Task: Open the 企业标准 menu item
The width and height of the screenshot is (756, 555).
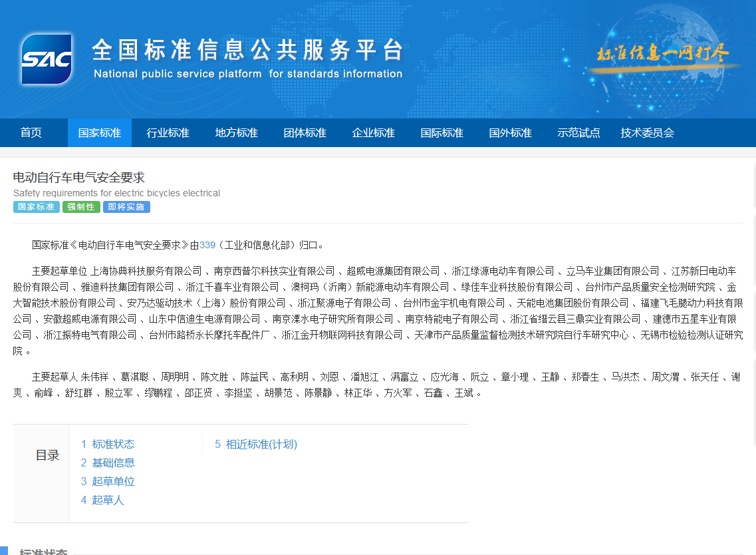Action: pos(374,133)
